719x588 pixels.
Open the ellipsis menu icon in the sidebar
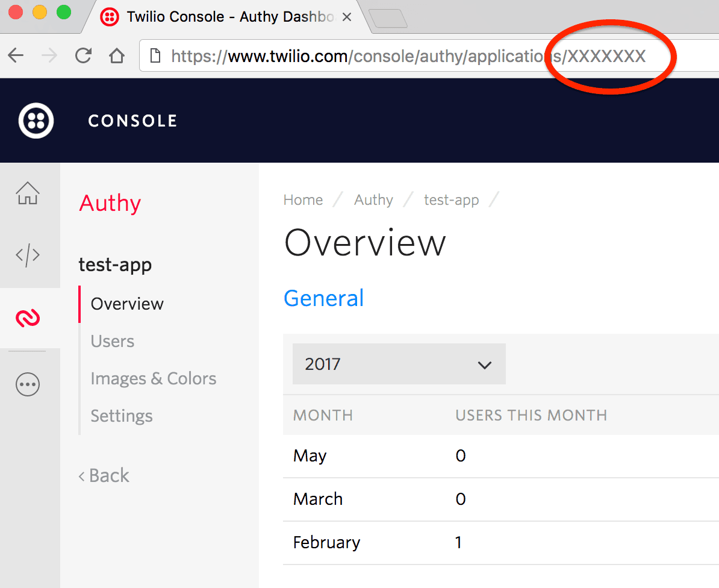coord(28,384)
